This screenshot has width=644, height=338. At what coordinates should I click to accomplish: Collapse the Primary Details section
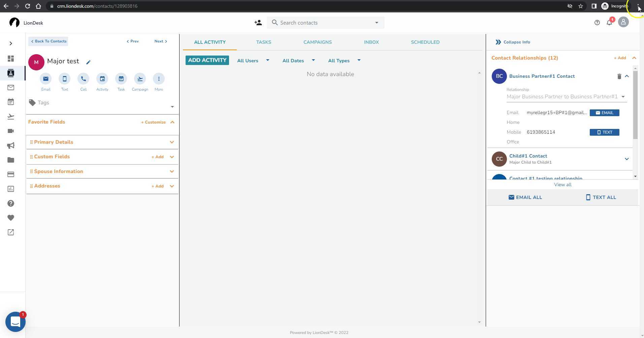click(172, 142)
